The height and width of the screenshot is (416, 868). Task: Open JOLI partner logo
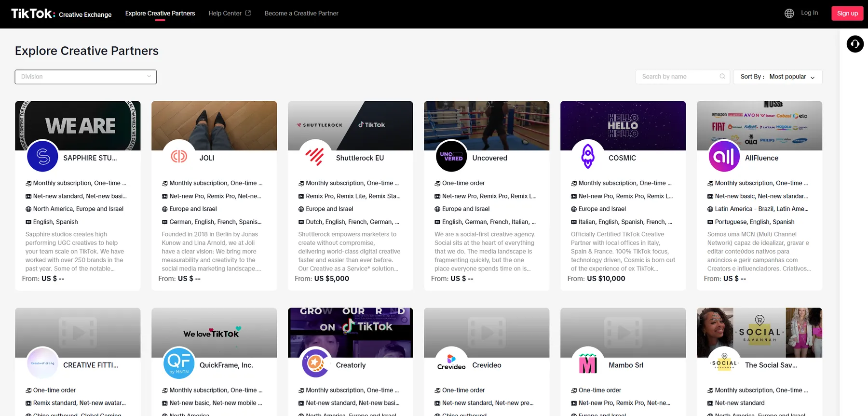(179, 156)
